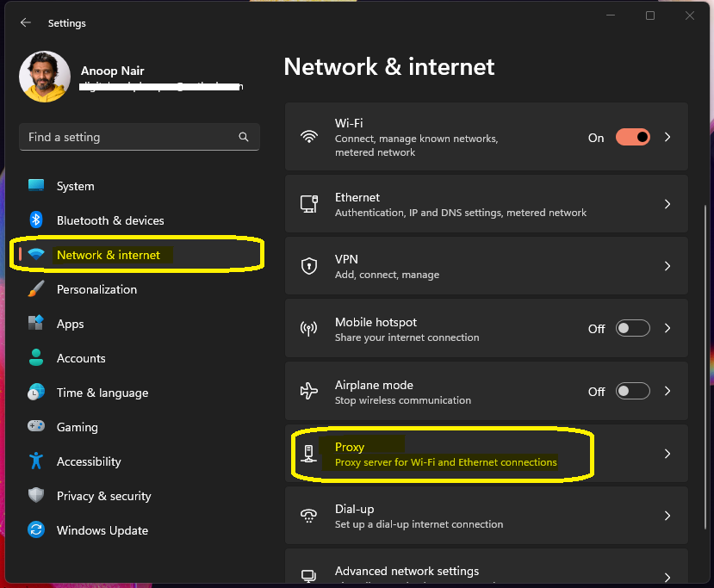Enable the Mobile hotspot toggle

point(632,328)
